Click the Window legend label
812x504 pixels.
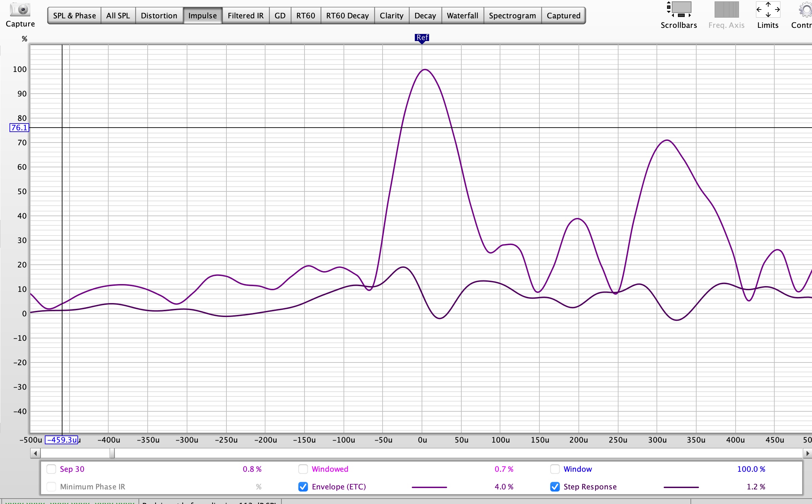[x=578, y=469]
